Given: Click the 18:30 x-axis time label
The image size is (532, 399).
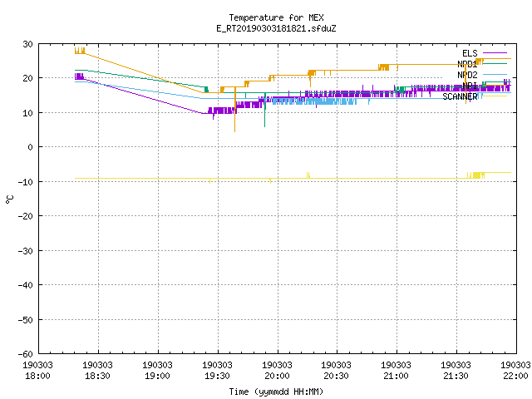Looking at the screenshot, I should (97, 376).
